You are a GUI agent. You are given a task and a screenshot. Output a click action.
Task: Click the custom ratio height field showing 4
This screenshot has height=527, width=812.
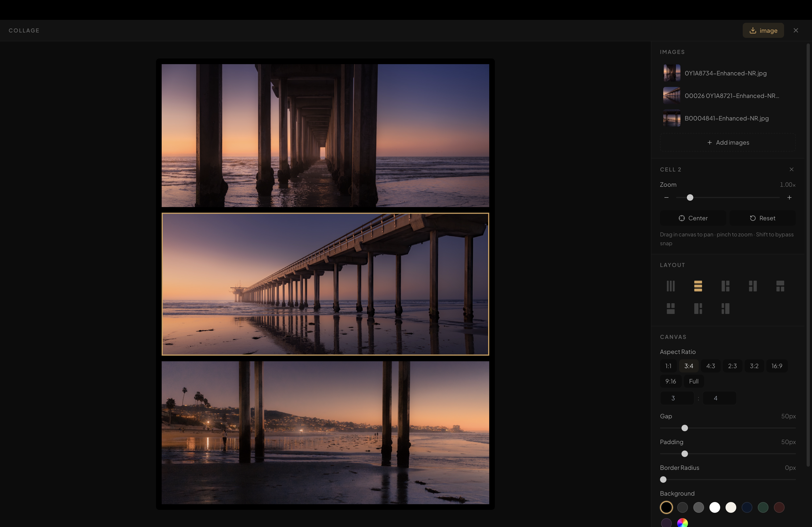point(719,398)
